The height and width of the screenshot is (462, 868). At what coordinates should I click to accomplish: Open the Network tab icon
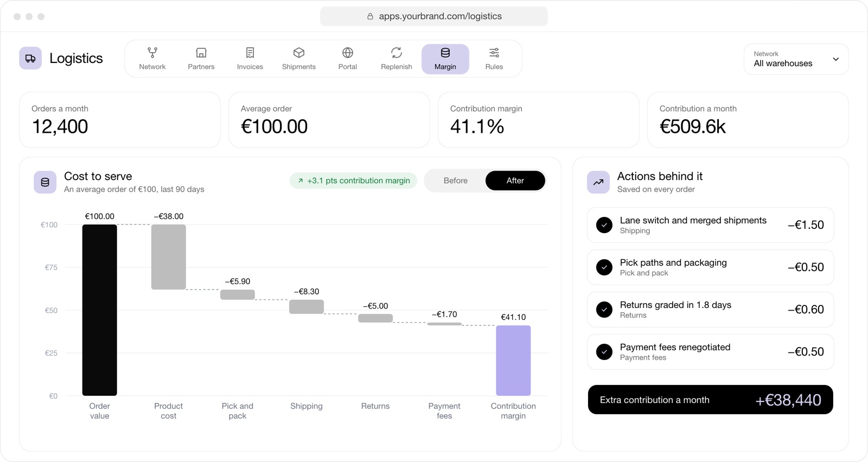tap(152, 53)
